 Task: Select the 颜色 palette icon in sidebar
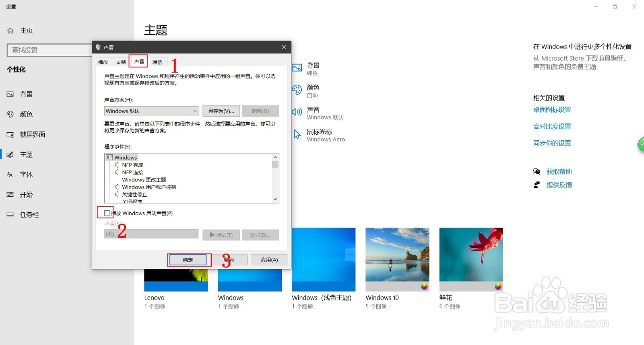(x=10, y=114)
